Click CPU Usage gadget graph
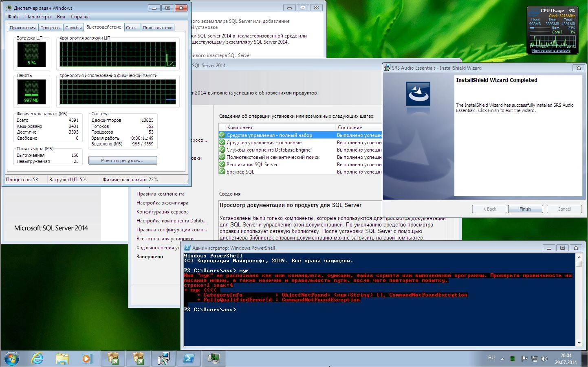Image resolution: width=588 pixels, height=367 pixels. point(553,41)
